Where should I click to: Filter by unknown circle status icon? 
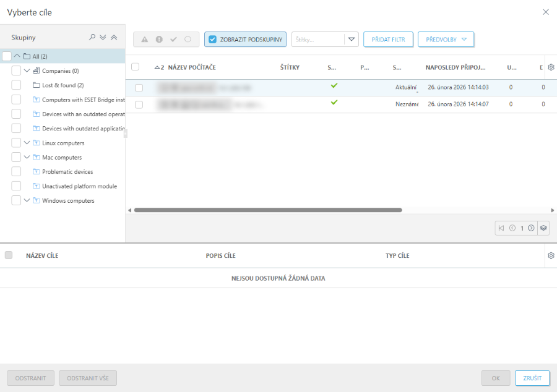(x=188, y=40)
